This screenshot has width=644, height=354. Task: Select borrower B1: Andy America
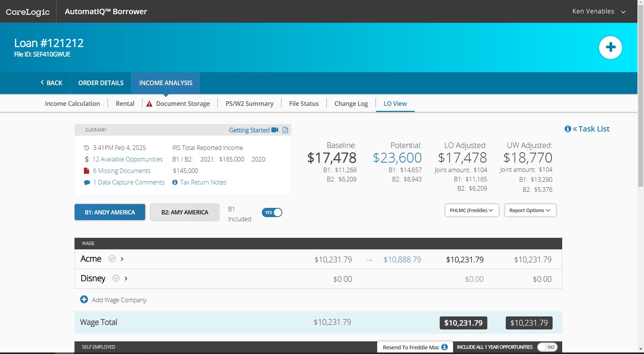tap(110, 212)
